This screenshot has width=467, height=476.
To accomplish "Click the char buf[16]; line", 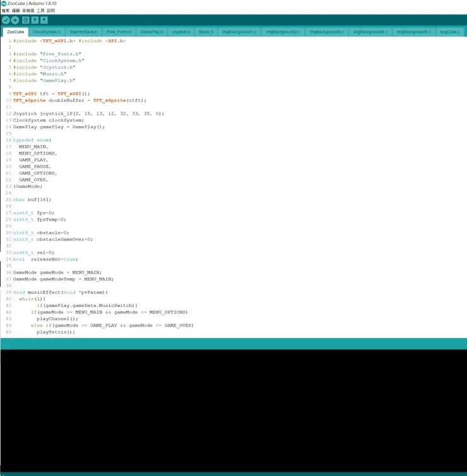I will click(x=32, y=200).
